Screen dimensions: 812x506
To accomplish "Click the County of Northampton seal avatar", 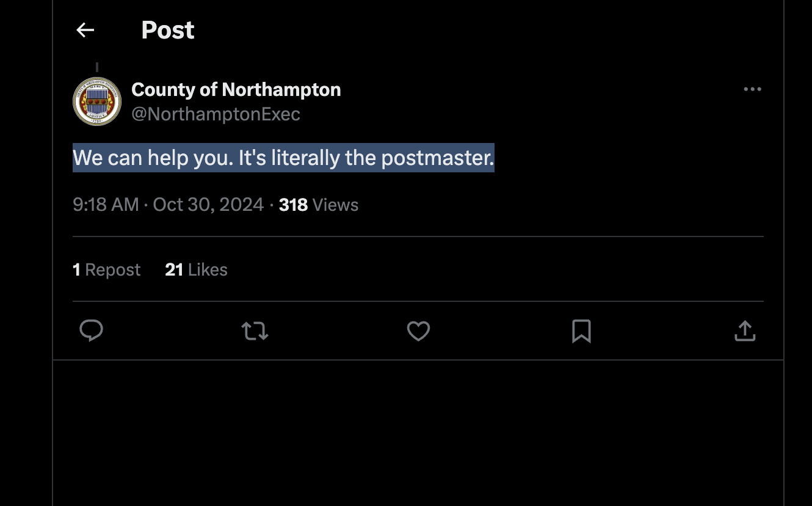I will coord(97,101).
